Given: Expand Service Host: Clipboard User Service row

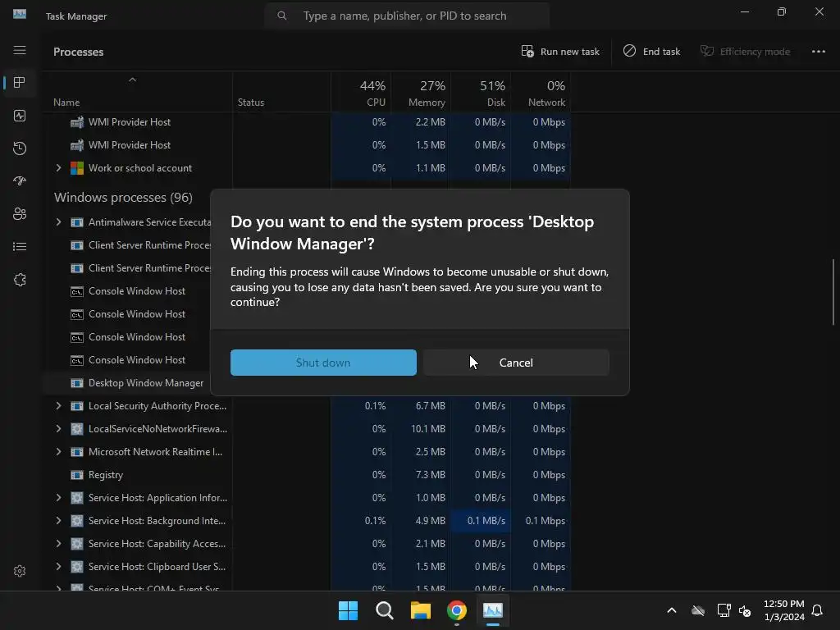Looking at the screenshot, I should (x=58, y=567).
